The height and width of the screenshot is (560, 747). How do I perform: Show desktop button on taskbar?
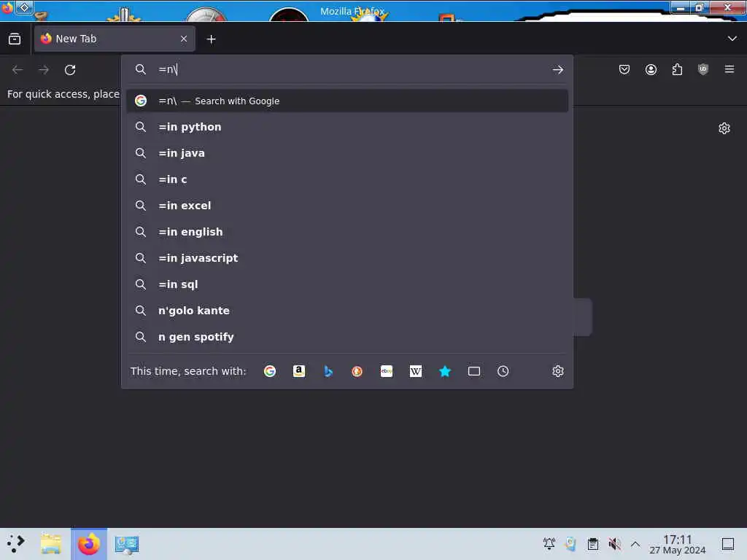pos(728,544)
